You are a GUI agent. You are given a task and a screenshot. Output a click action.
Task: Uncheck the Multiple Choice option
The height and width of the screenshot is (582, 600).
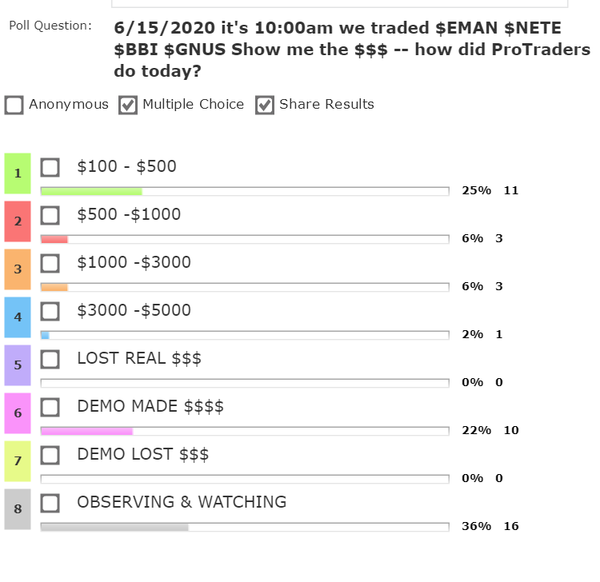pyautogui.click(x=128, y=105)
